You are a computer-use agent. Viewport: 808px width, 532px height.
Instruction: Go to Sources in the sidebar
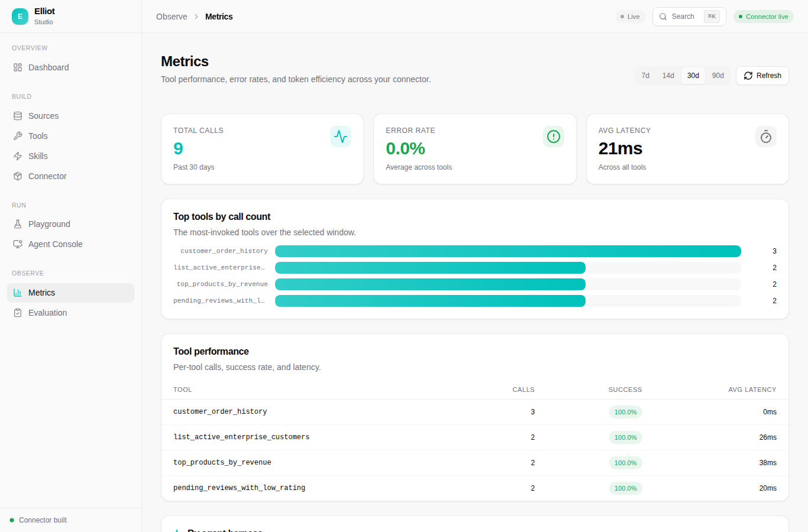70,116
